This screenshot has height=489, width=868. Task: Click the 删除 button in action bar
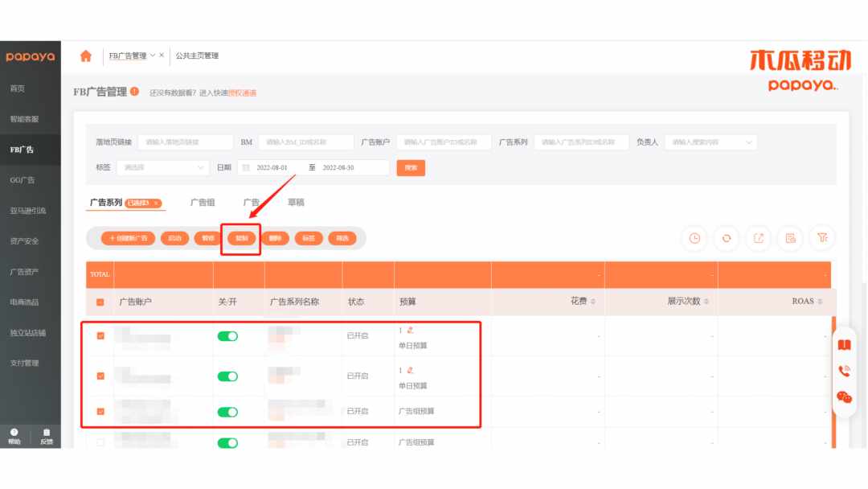tap(275, 238)
